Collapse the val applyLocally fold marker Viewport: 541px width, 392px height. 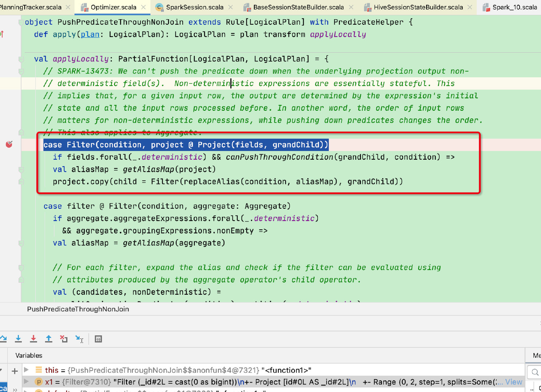[x=21, y=59]
